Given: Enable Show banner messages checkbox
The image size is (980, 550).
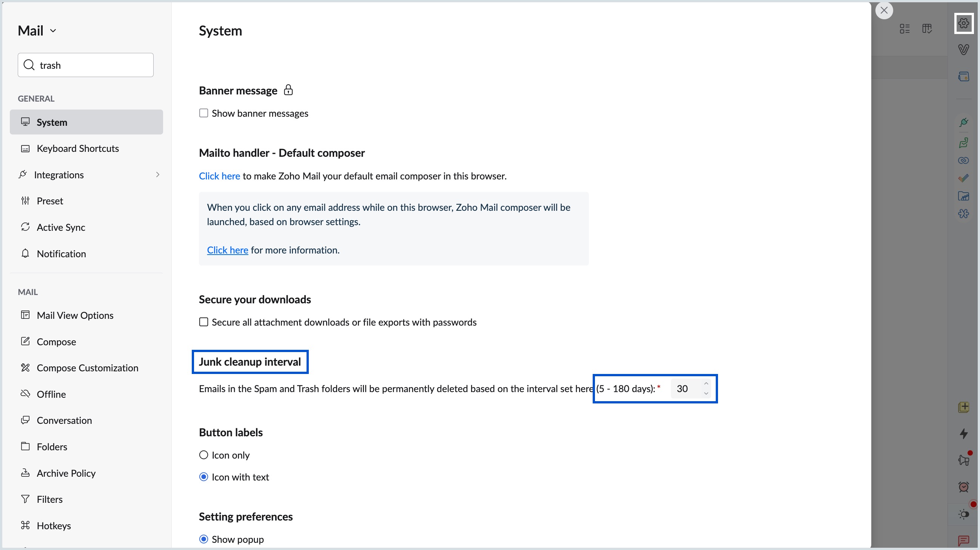Looking at the screenshot, I should 204,113.
